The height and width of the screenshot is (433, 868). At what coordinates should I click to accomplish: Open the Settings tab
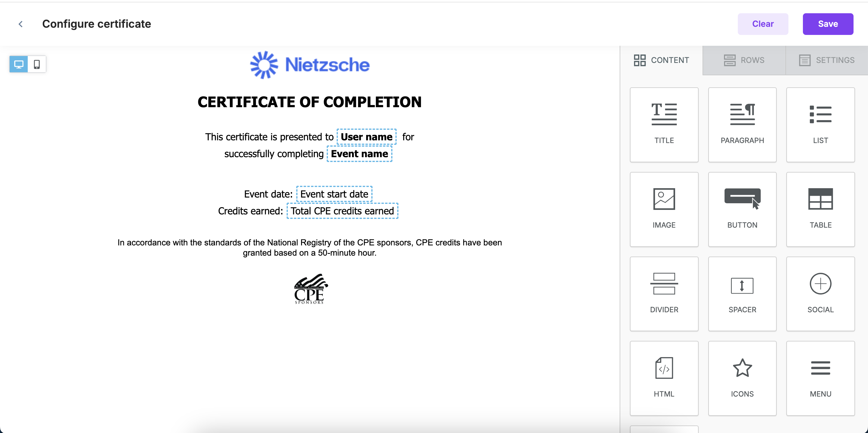[826, 60]
